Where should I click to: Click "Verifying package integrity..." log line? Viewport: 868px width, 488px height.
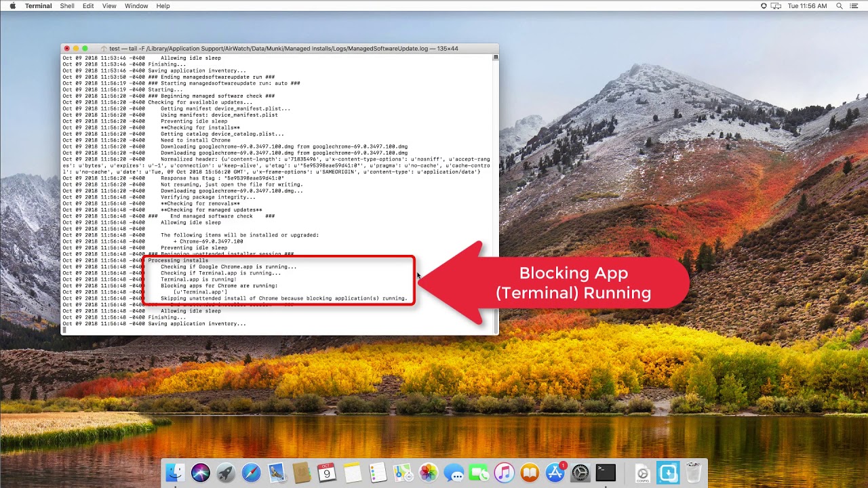coord(208,197)
